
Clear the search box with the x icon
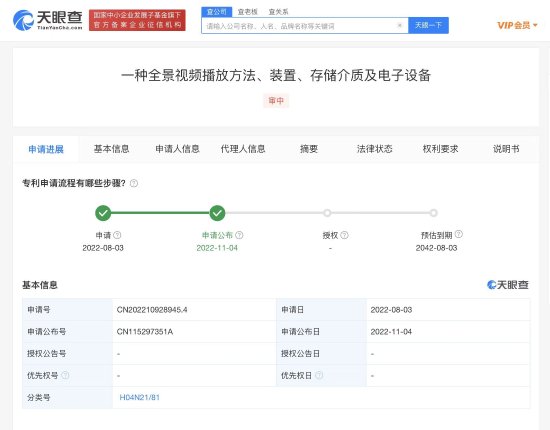(x=400, y=25)
